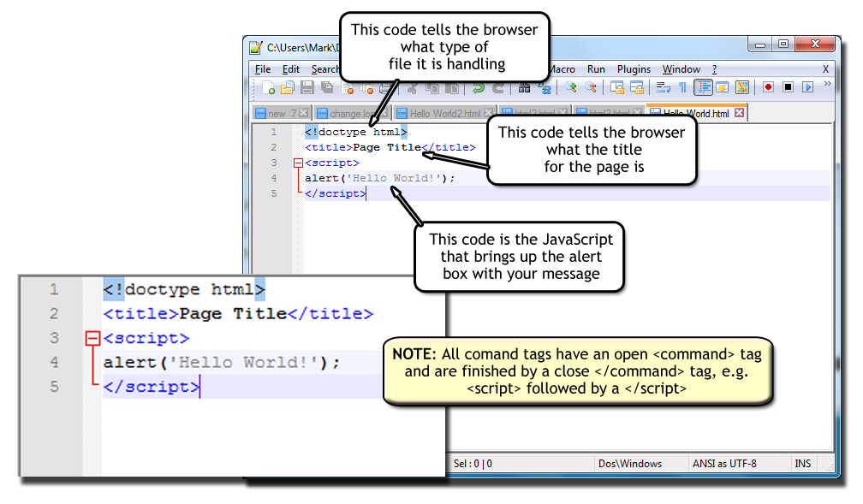Viewport: 863px width, 504px height.
Task: Enable synchronized vertical scrolling from the toolbar icon
Action: [617, 87]
